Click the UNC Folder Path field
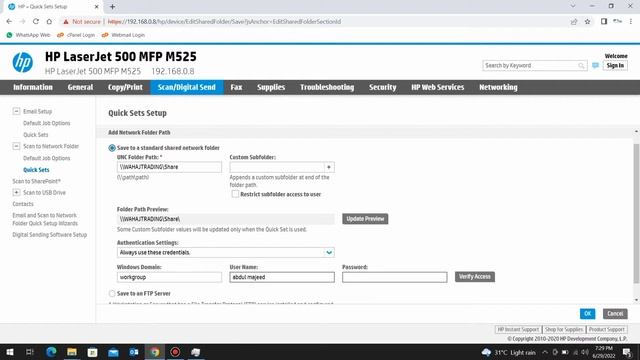The height and width of the screenshot is (360, 640). coord(169,167)
